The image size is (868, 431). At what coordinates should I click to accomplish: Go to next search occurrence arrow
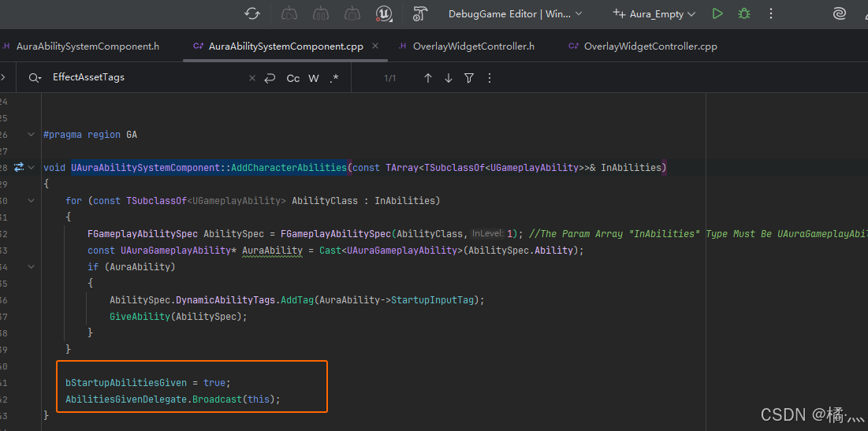pos(449,79)
